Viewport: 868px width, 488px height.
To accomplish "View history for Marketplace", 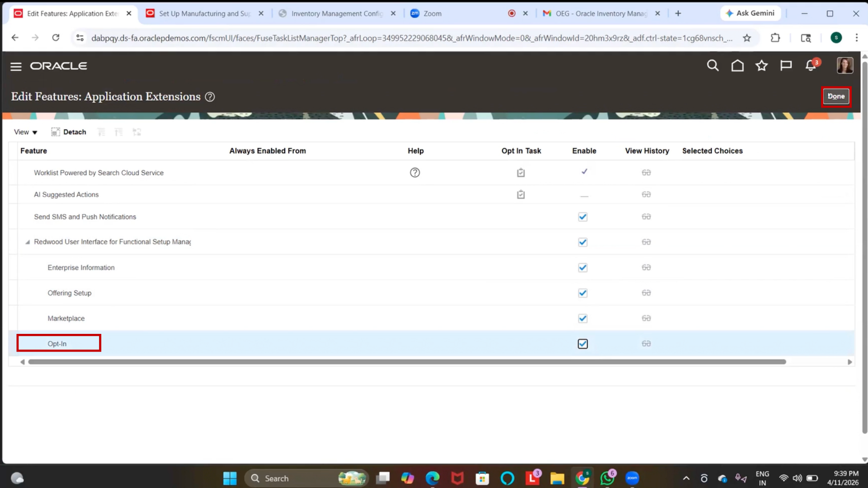I will [x=646, y=319].
